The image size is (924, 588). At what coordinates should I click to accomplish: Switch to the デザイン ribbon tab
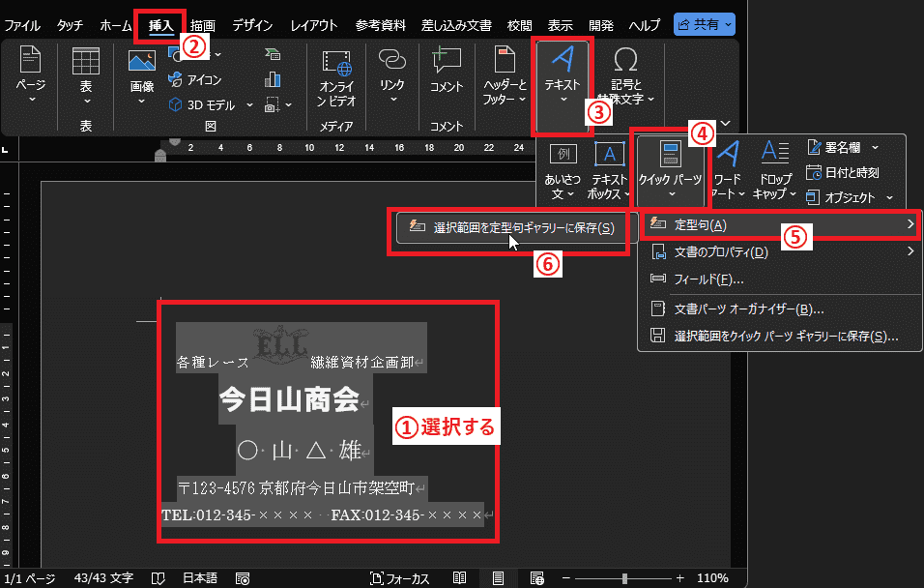click(251, 25)
